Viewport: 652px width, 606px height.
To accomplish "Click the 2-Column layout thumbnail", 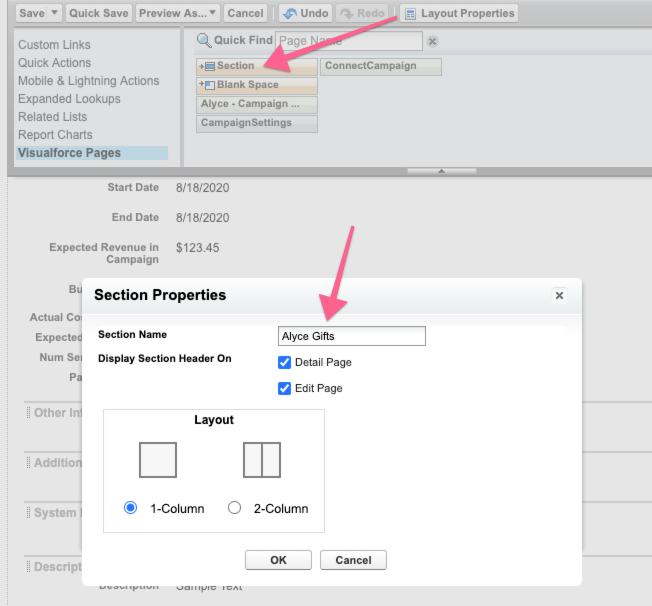I will (262, 460).
